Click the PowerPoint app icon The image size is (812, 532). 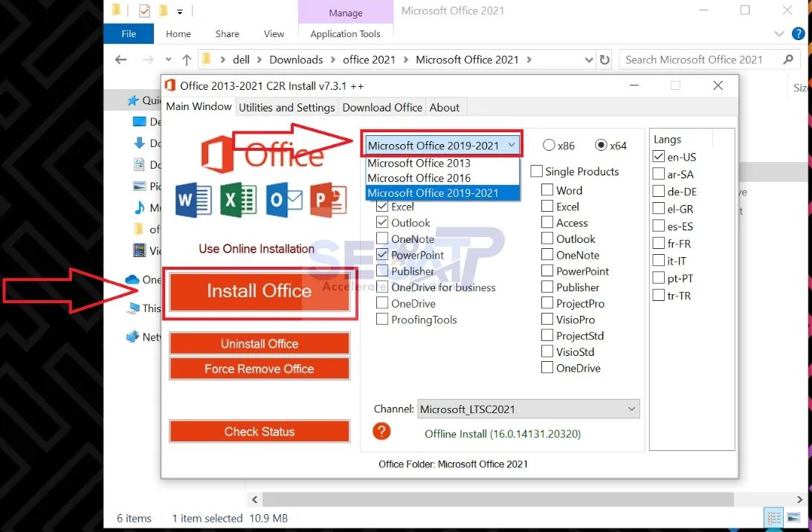[x=329, y=200]
